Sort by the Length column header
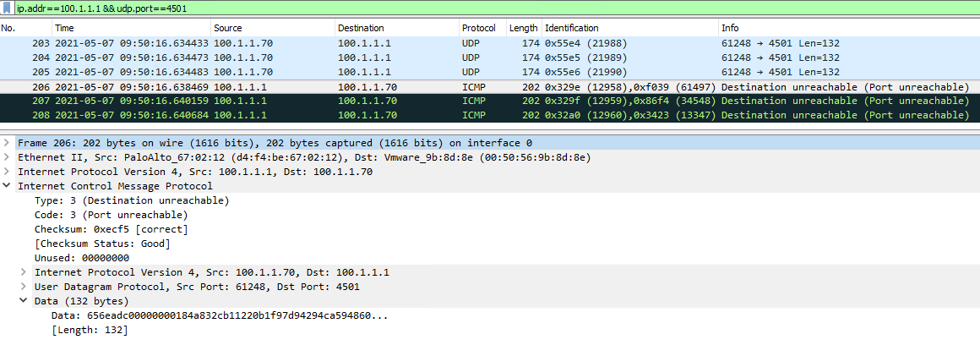Image resolution: width=980 pixels, height=356 pixels. click(524, 28)
